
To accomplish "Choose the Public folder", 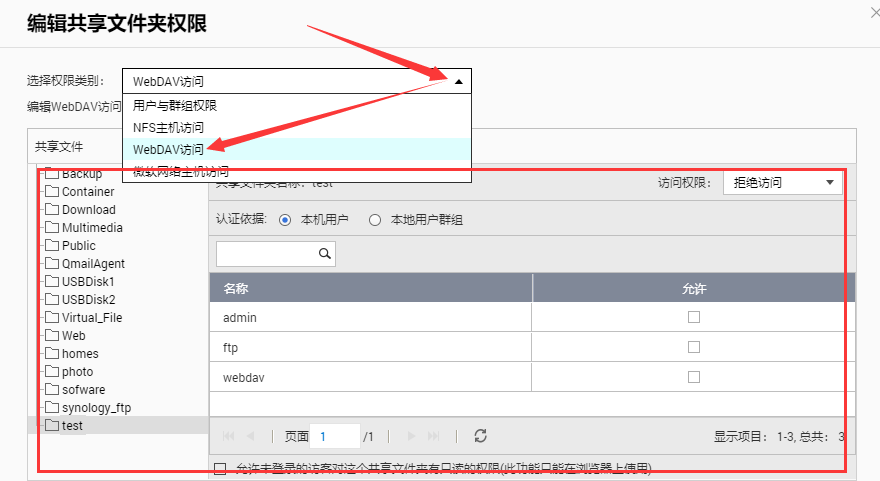I will (79, 246).
